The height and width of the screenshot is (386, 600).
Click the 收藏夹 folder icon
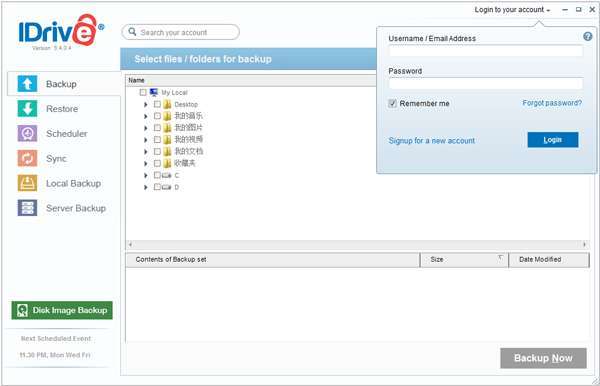point(167,163)
